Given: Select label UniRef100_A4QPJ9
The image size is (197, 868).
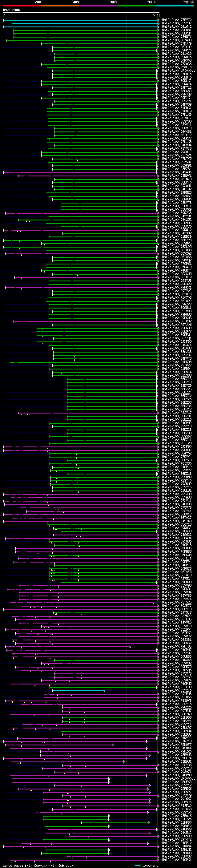Looking at the screenshot, I should pyautogui.click(x=177, y=467).
